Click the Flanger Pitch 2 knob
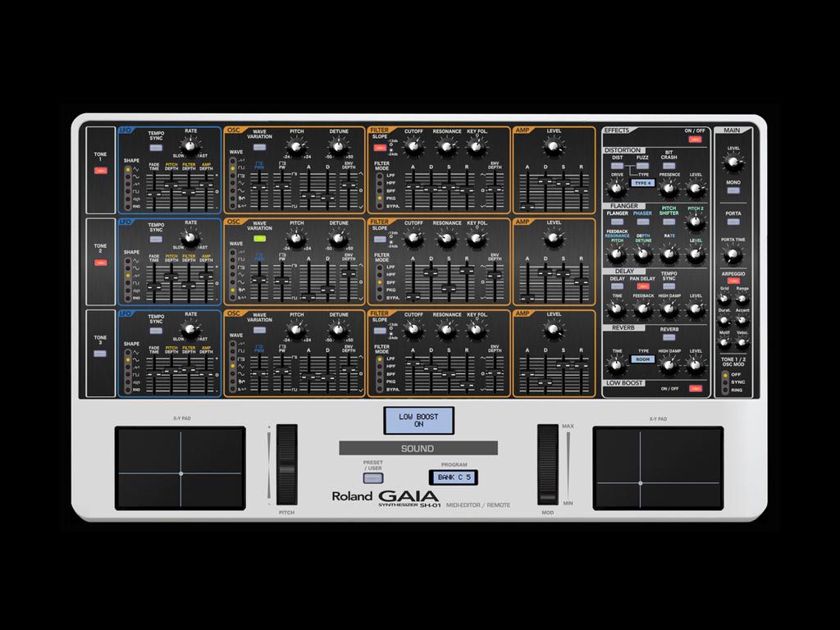 click(x=696, y=221)
